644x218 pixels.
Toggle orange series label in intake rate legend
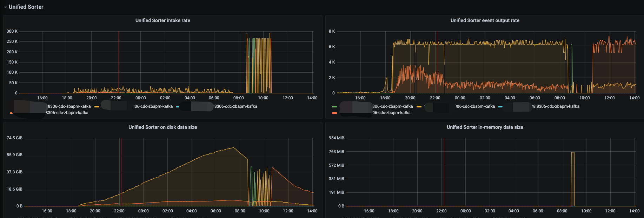(x=67, y=113)
